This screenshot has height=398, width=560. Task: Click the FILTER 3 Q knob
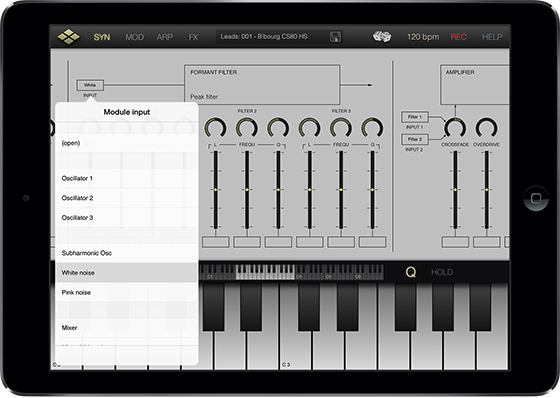point(372,128)
